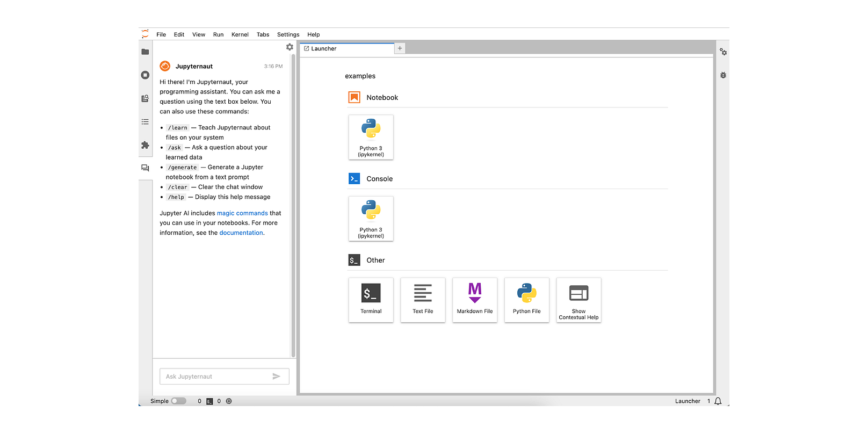This screenshot has width=868, height=434.
Task: Click the JupyterLab logo
Action: [x=145, y=34]
